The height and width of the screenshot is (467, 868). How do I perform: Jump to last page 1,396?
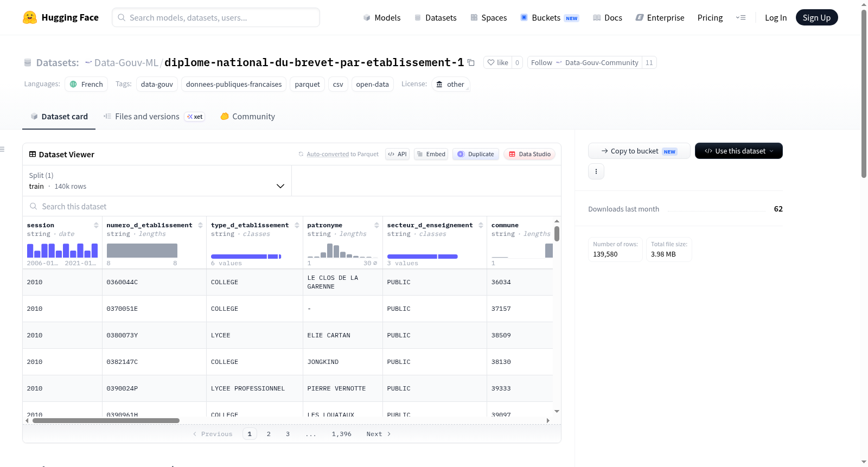tap(342, 434)
